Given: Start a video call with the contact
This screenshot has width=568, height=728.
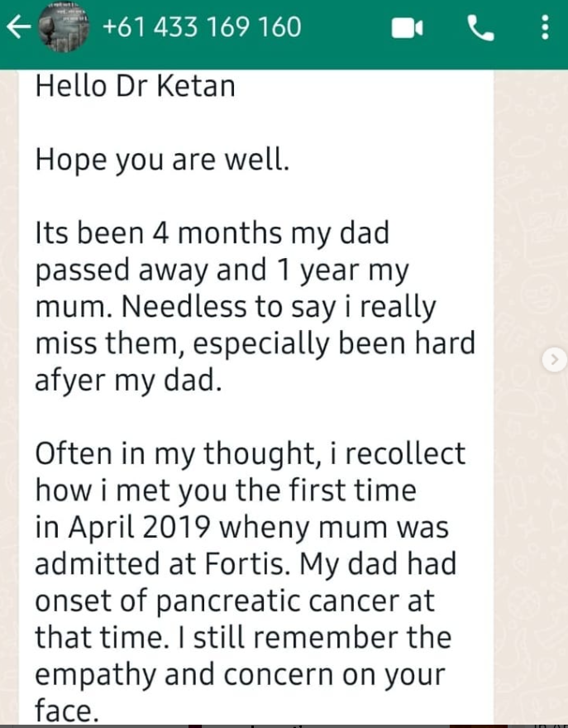Looking at the screenshot, I should pyautogui.click(x=407, y=30).
